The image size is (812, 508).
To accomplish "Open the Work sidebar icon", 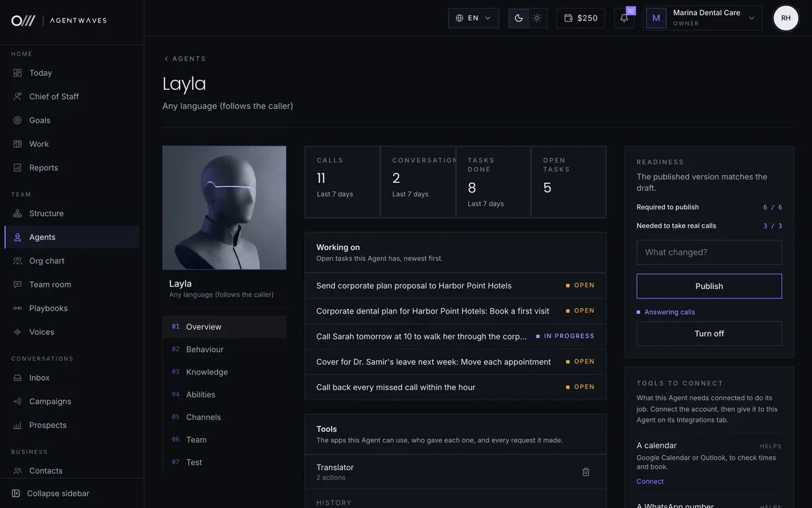I will coord(18,144).
